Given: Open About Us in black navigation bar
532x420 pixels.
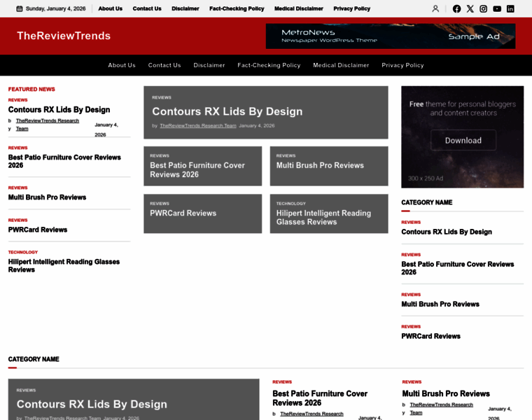Looking at the screenshot, I should (x=122, y=65).
